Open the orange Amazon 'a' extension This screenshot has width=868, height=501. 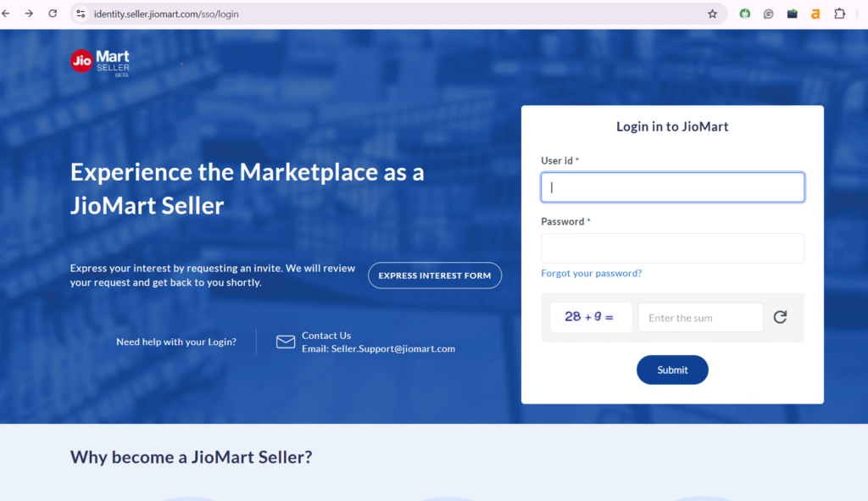point(815,14)
